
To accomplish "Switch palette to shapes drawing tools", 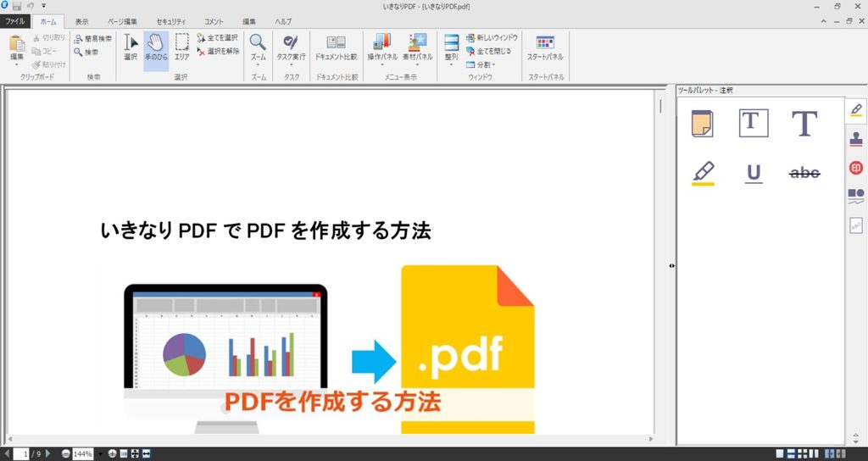I will click(856, 197).
